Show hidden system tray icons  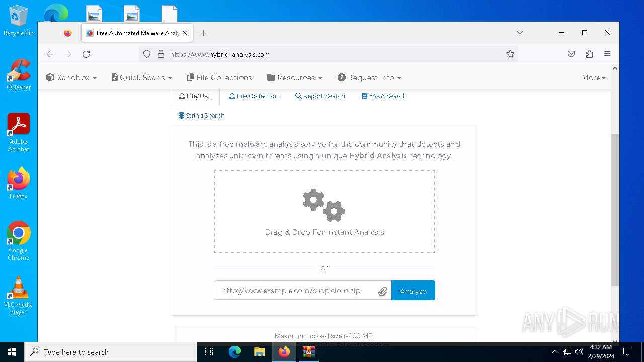pyautogui.click(x=554, y=352)
